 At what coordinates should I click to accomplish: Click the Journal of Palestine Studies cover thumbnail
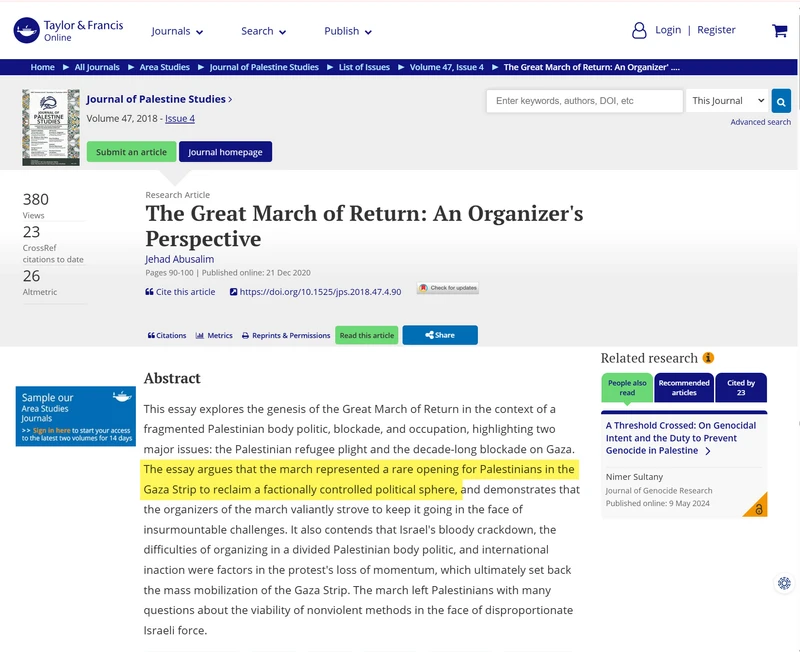point(51,128)
